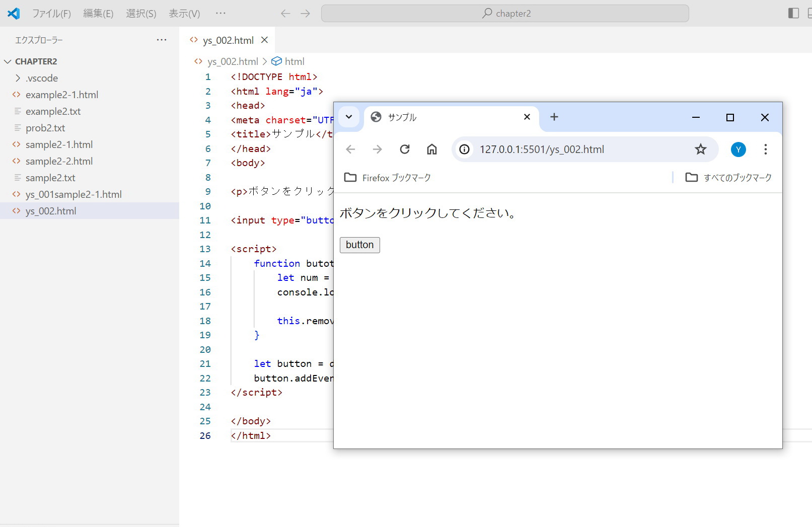Open Firefox ブックマーク folder
Viewport: 812px width, 527px height.
(388, 178)
